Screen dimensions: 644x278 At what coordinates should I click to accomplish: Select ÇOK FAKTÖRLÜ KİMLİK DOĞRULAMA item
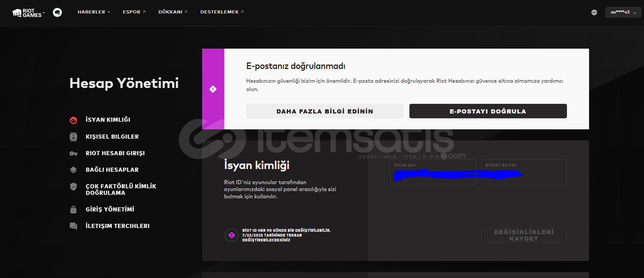click(x=121, y=189)
